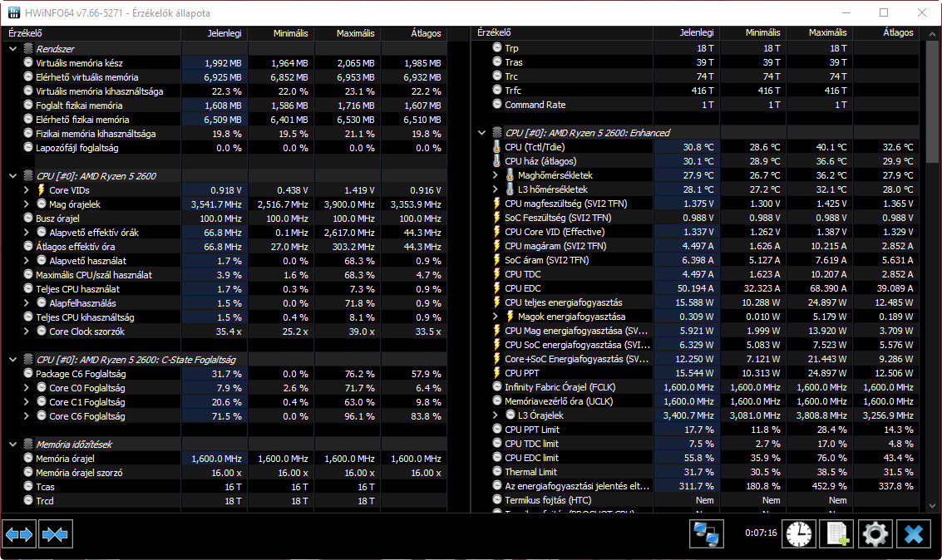Collapse the C-State Foglaltság group

click(x=12, y=360)
